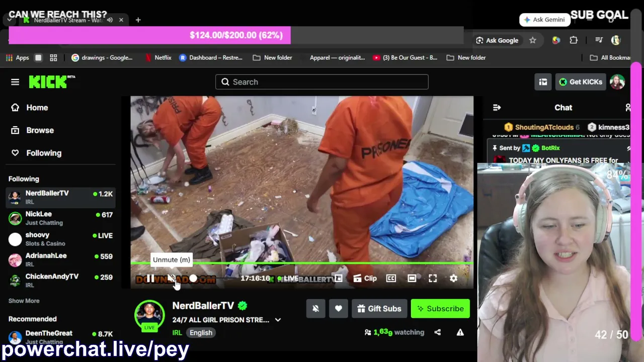Open NerdBallerTV channel avatar
The width and height of the screenshot is (644, 362).
coord(149,315)
